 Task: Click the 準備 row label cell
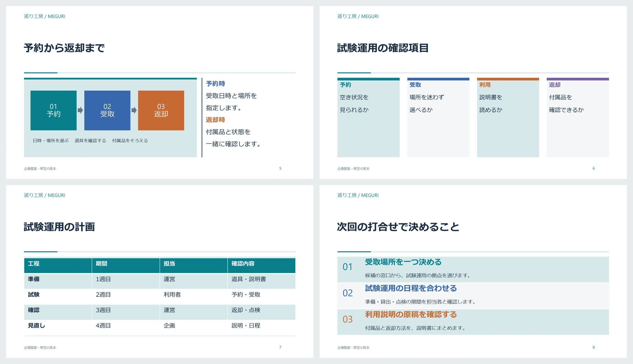[x=58, y=281]
